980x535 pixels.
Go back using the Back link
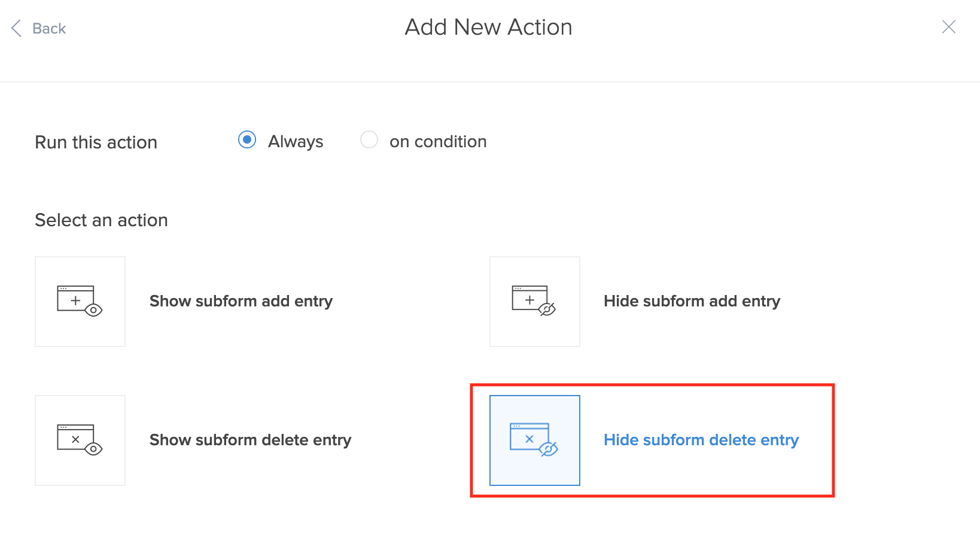point(49,29)
